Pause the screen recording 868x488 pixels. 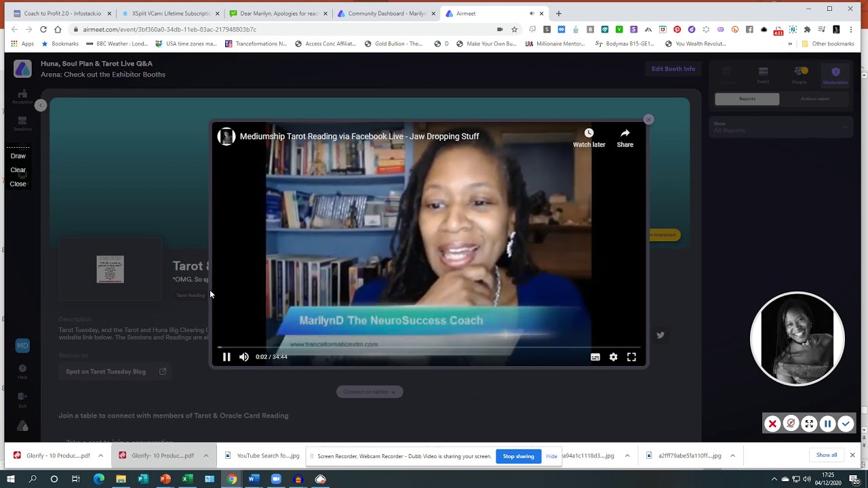[827, 424]
